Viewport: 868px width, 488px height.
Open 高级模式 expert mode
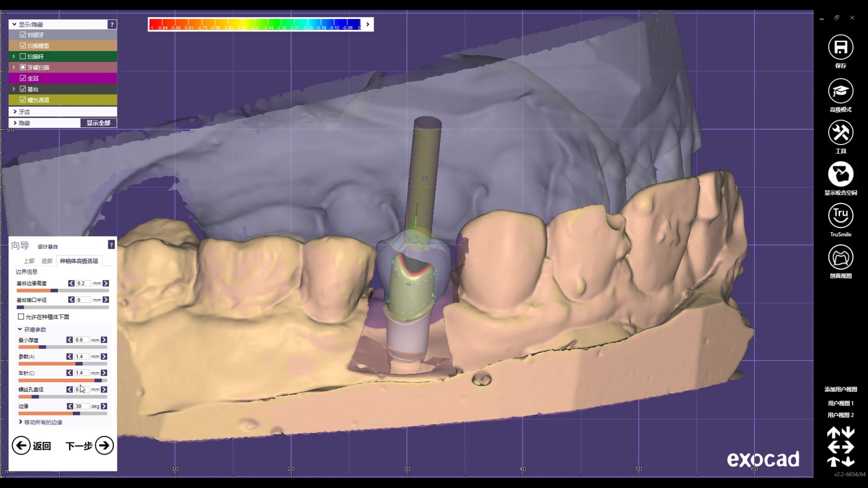[x=840, y=91]
